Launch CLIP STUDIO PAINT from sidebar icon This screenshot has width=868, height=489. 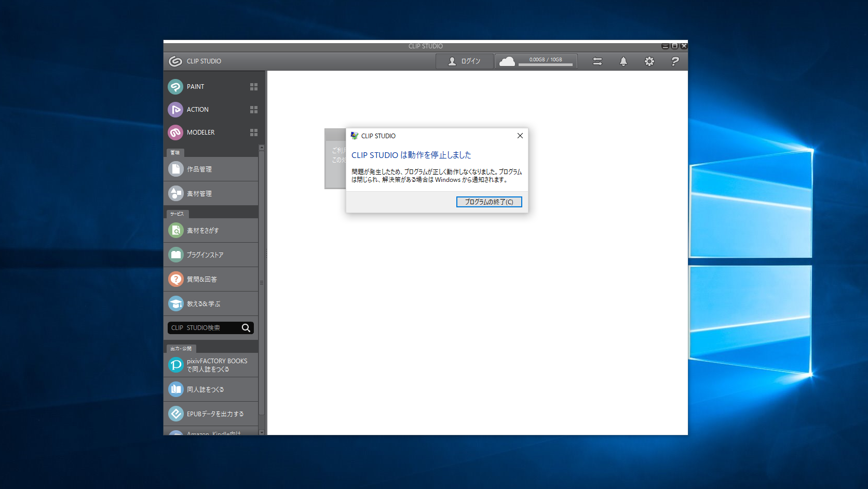click(175, 87)
